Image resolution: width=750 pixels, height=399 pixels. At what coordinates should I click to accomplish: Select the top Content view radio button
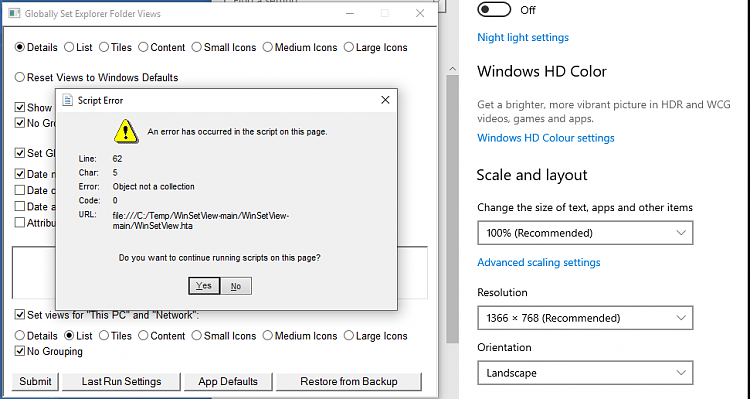point(143,47)
